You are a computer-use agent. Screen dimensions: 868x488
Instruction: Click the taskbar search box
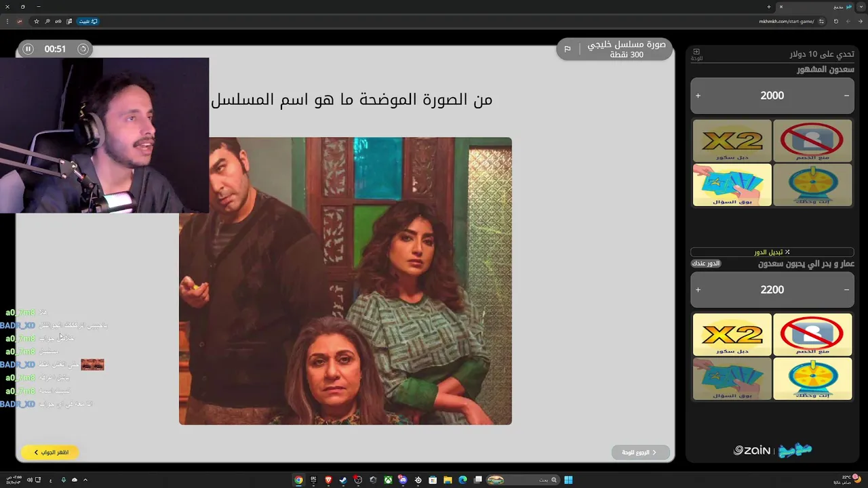click(x=523, y=480)
